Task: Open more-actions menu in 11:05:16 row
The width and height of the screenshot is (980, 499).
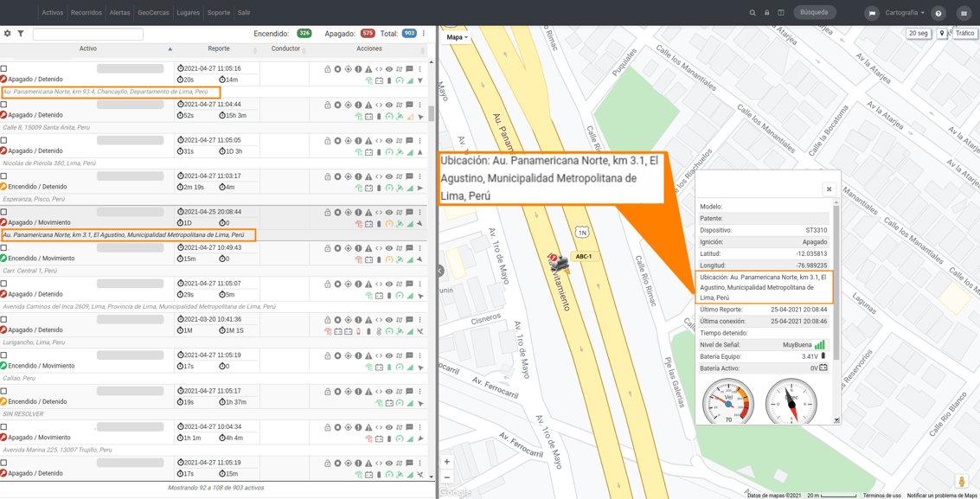Action: click(420, 69)
